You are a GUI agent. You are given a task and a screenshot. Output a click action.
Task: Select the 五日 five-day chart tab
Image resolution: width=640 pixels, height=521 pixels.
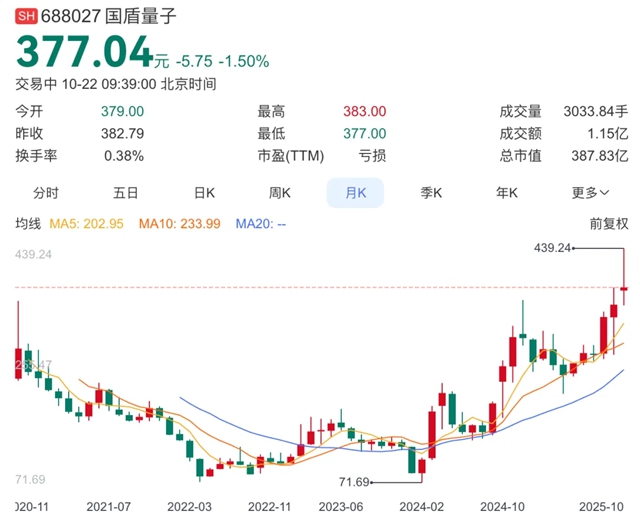(125, 193)
